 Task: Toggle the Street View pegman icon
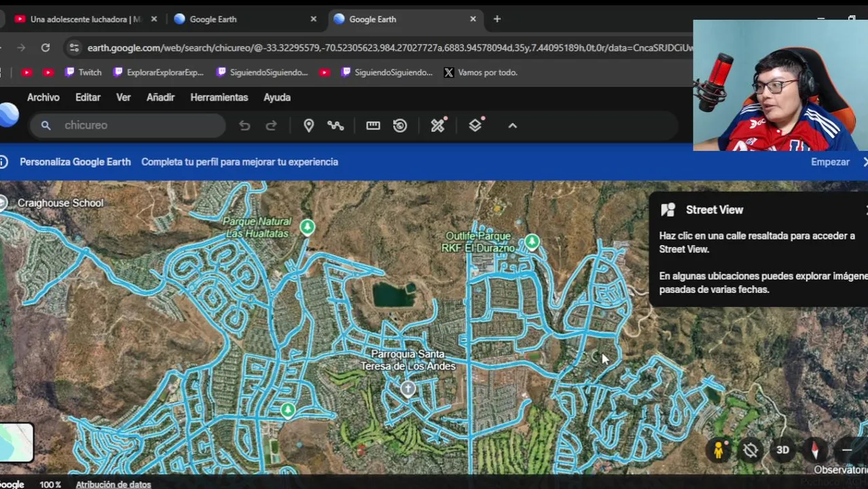point(719,450)
